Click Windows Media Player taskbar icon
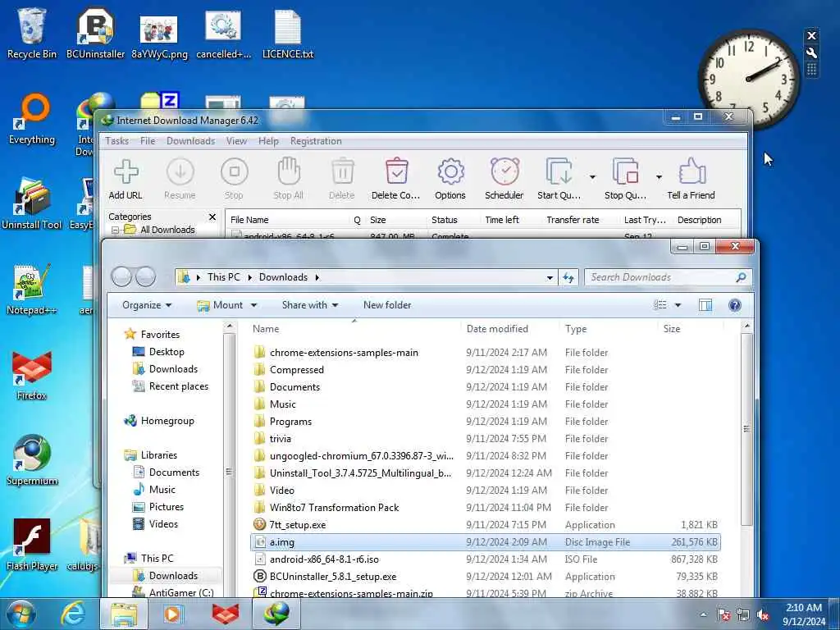This screenshot has width=840, height=630. coord(172,614)
